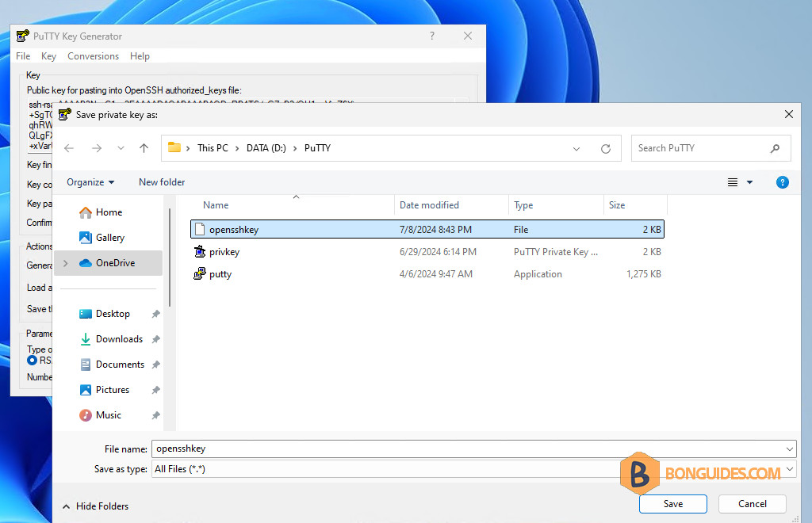The height and width of the screenshot is (523, 812).
Task: Open Conversions menu in PuTTY Key Generator
Action: coord(94,56)
